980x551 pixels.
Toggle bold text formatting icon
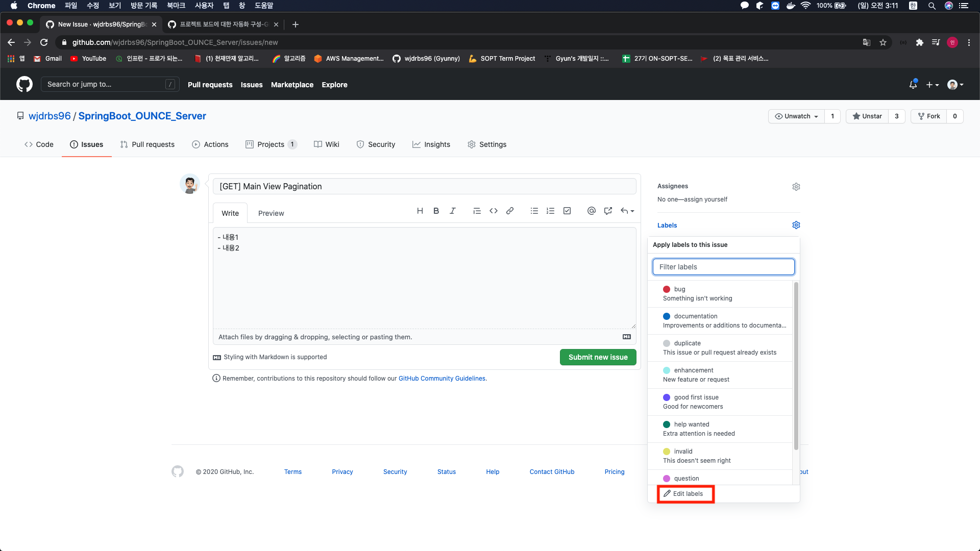(x=436, y=211)
